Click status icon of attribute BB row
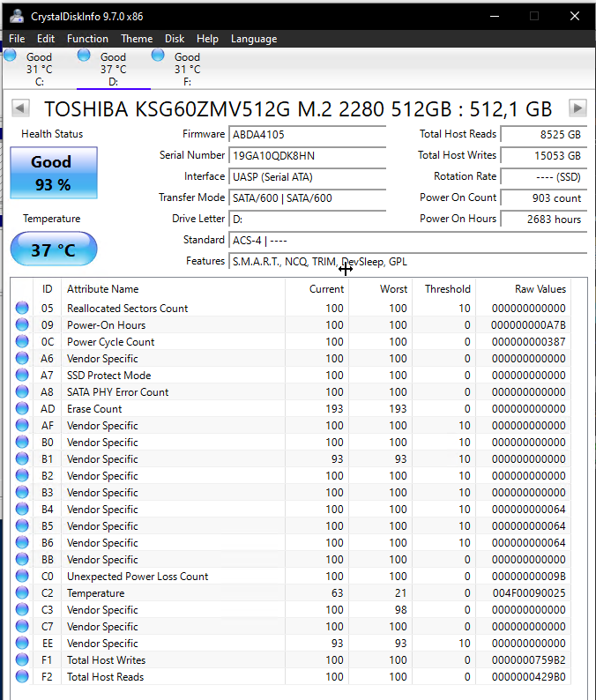 coord(22,559)
